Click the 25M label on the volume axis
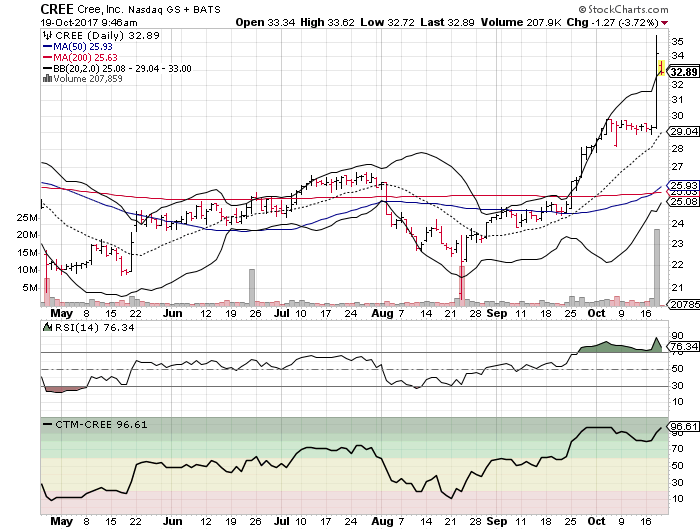This screenshot has height=530, width=700. point(27,218)
